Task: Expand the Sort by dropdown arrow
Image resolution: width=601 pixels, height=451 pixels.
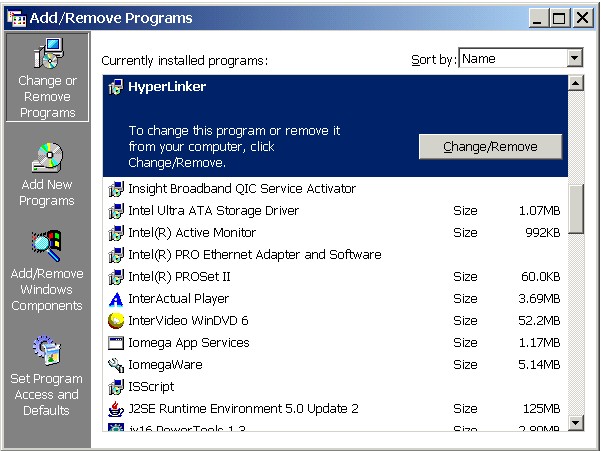Action: click(x=574, y=59)
